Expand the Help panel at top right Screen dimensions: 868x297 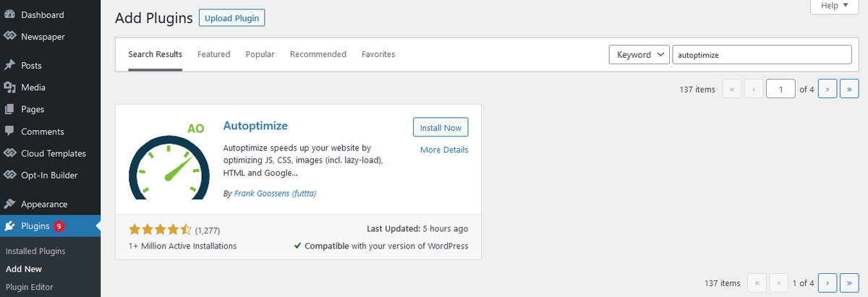[829, 6]
